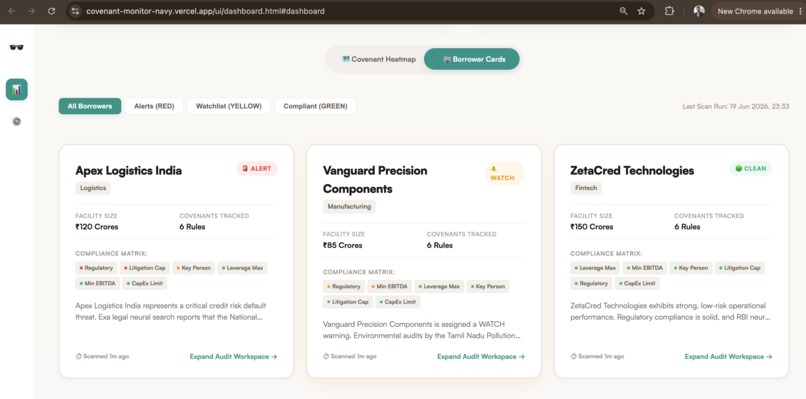The height and width of the screenshot is (399, 806).
Task: Open the Chrome extensions puzzle icon
Action: coord(669,11)
